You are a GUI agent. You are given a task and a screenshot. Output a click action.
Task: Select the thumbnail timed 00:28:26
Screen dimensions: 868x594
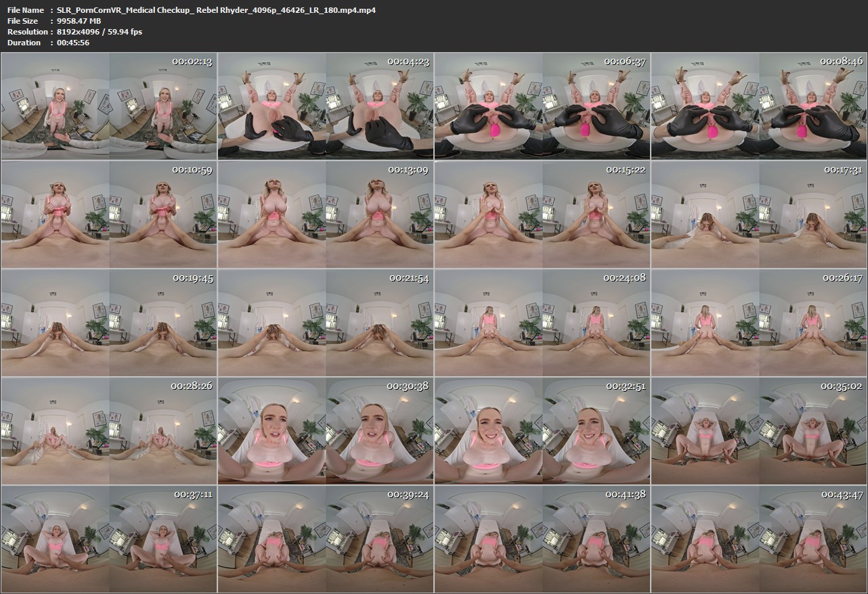tap(109, 431)
